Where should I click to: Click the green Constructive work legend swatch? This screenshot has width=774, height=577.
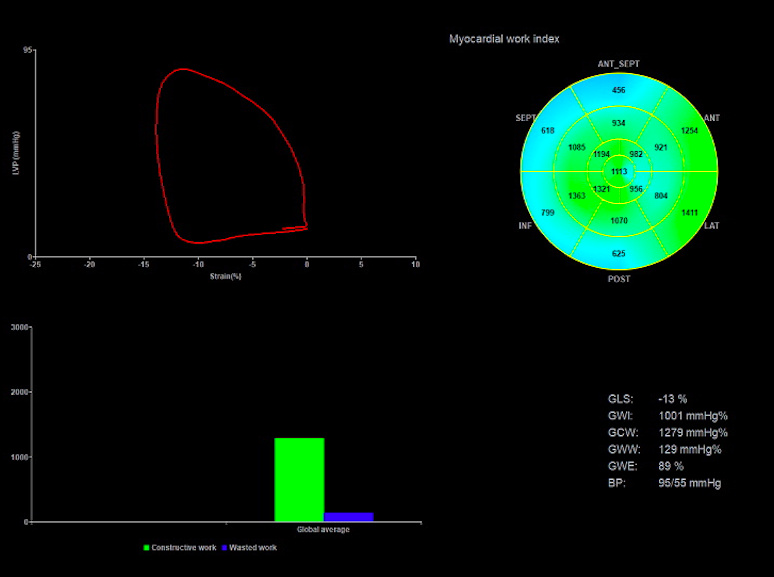(147, 547)
